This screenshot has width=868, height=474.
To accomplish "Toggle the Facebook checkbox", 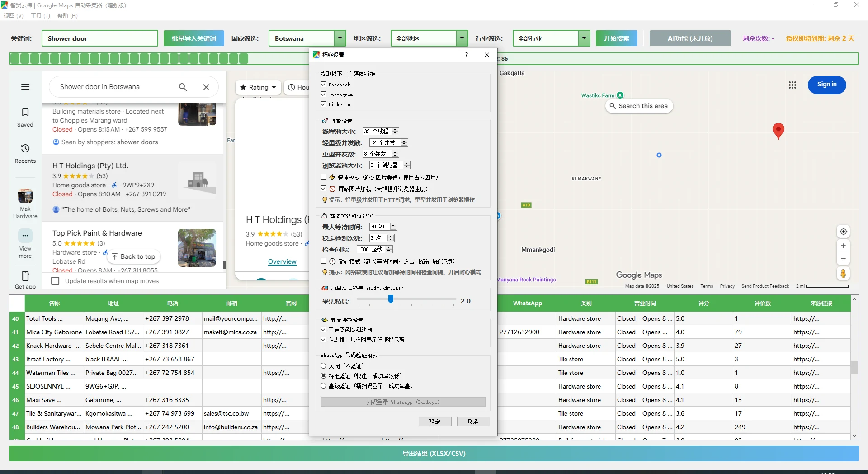I will coord(324,85).
